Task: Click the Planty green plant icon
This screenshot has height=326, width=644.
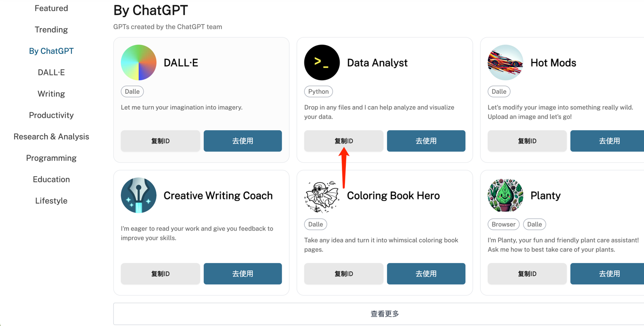Action: (x=505, y=195)
